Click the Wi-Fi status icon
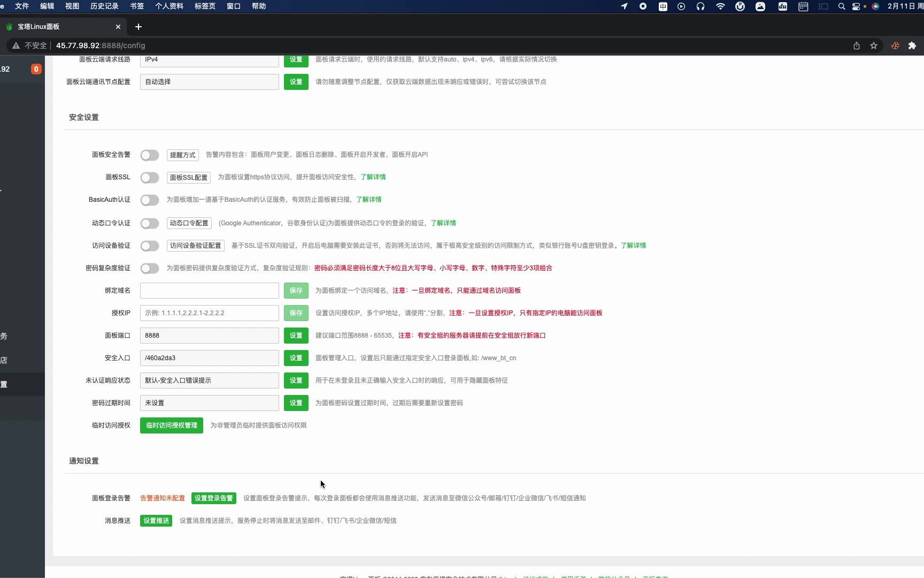Screen dimensions: 924x578 [720, 6]
